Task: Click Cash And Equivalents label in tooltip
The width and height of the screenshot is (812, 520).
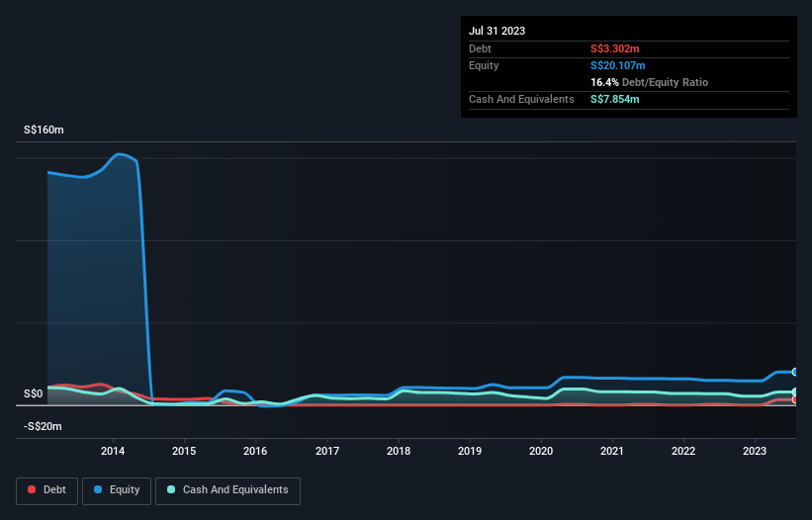Action: [521, 99]
